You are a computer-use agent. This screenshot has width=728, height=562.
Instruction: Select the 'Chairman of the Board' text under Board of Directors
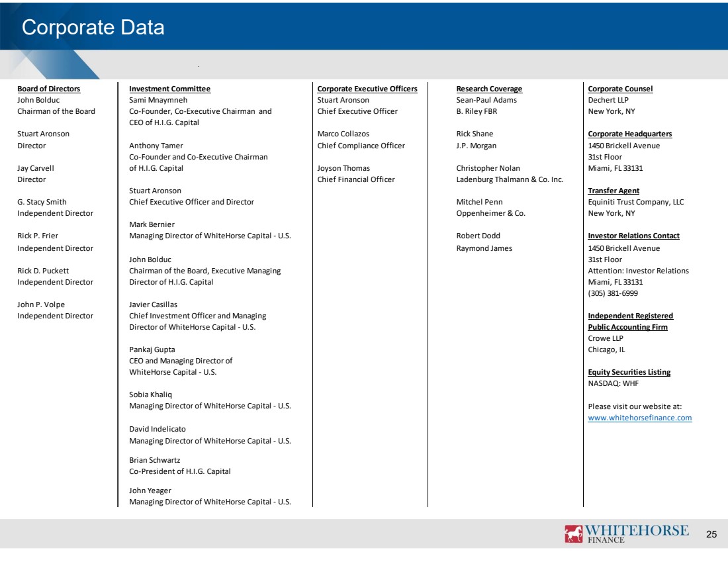coord(56,111)
